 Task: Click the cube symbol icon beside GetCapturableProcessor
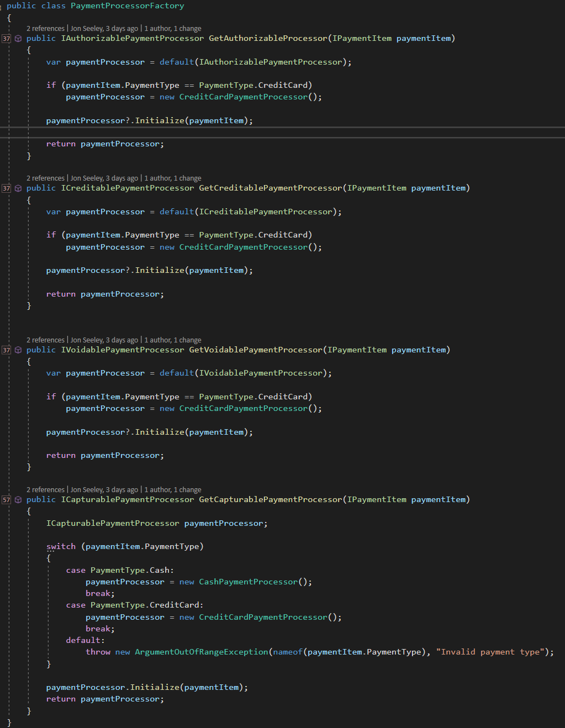18,499
